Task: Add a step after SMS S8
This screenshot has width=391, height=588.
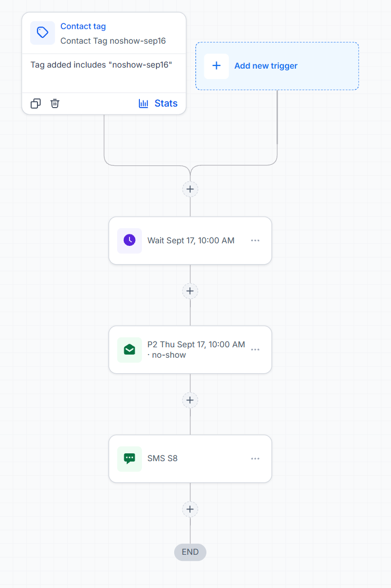Action: pos(190,509)
